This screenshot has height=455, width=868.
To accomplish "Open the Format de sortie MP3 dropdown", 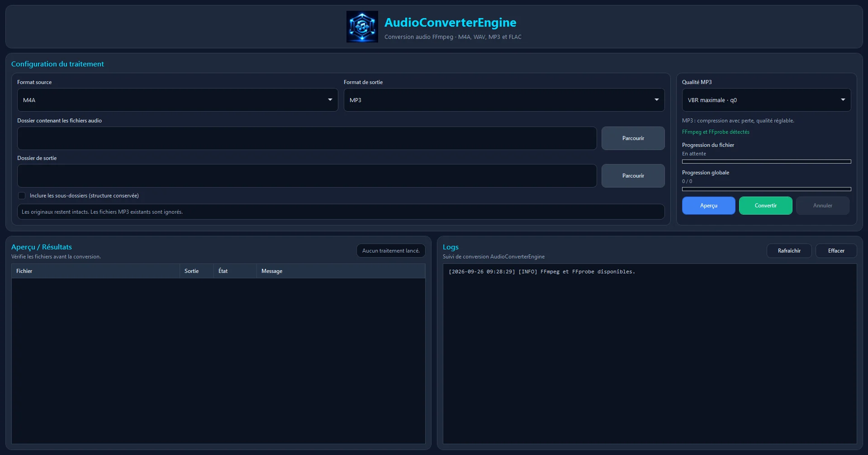I will tap(504, 100).
